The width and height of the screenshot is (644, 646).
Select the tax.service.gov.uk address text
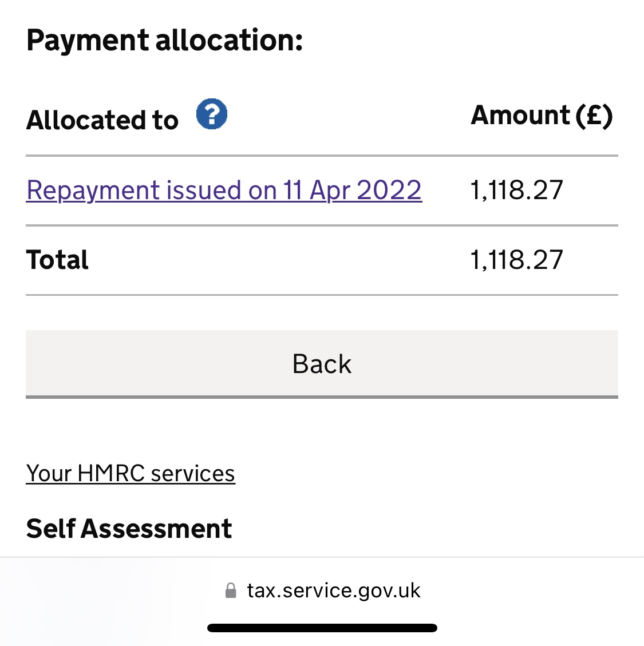(x=334, y=590)
